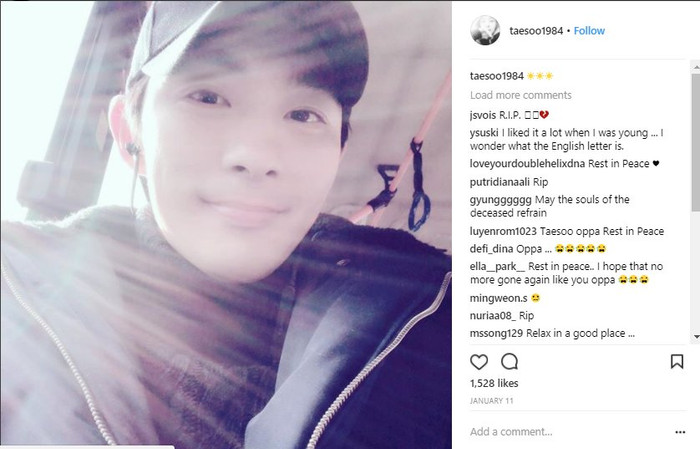This screenshot has height=449, width=700.
Task: Save post with bookmark icon
Action: pyautogui.click(x=677, y=361)
